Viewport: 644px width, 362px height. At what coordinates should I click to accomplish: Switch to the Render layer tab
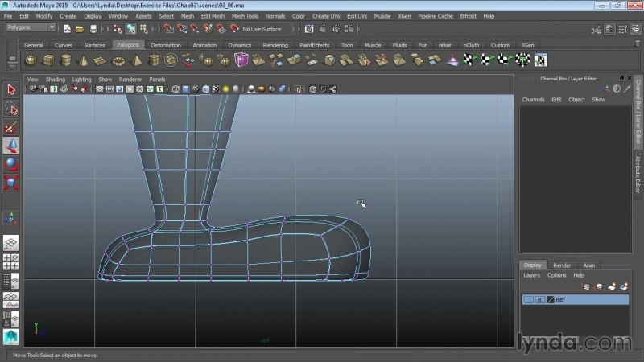pos(562,265)
